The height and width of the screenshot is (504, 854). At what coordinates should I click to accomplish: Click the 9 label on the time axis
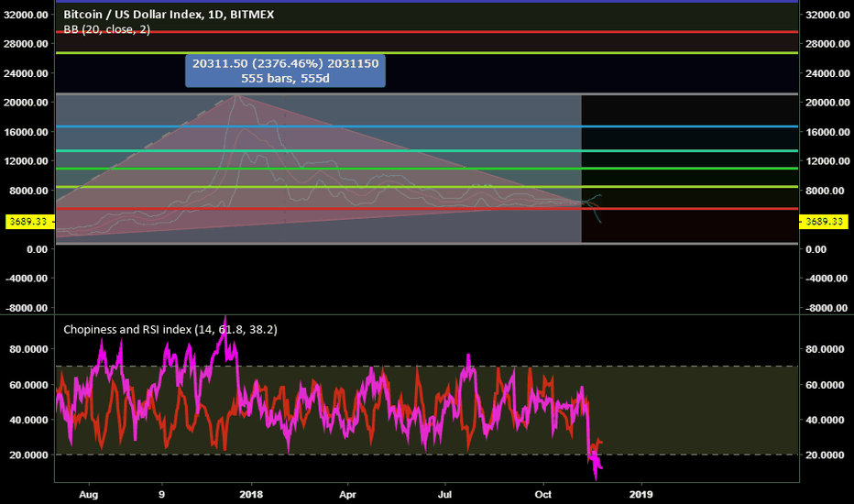pyautogui.click(x=162, y=495)
